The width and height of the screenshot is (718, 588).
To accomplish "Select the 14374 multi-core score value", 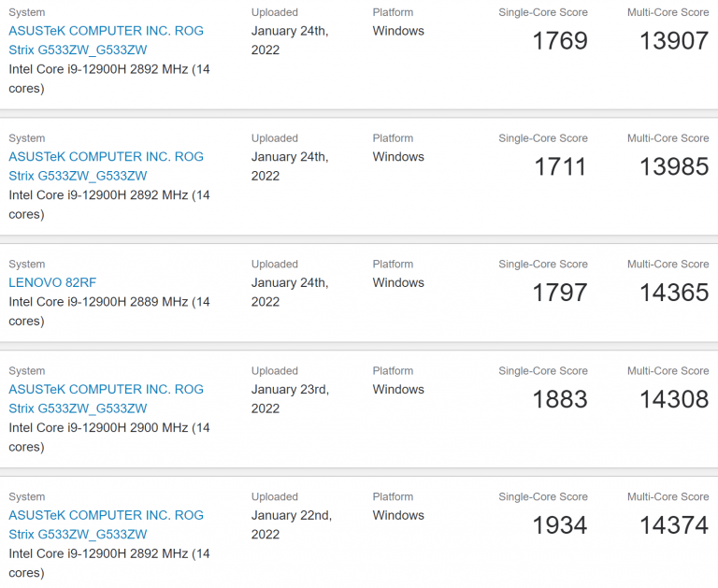I will point(673,525).
